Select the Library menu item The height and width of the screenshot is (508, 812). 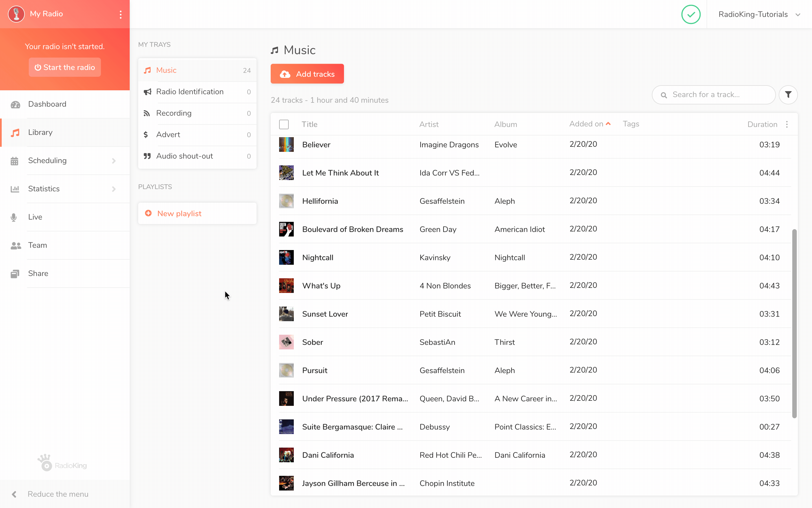65,132
